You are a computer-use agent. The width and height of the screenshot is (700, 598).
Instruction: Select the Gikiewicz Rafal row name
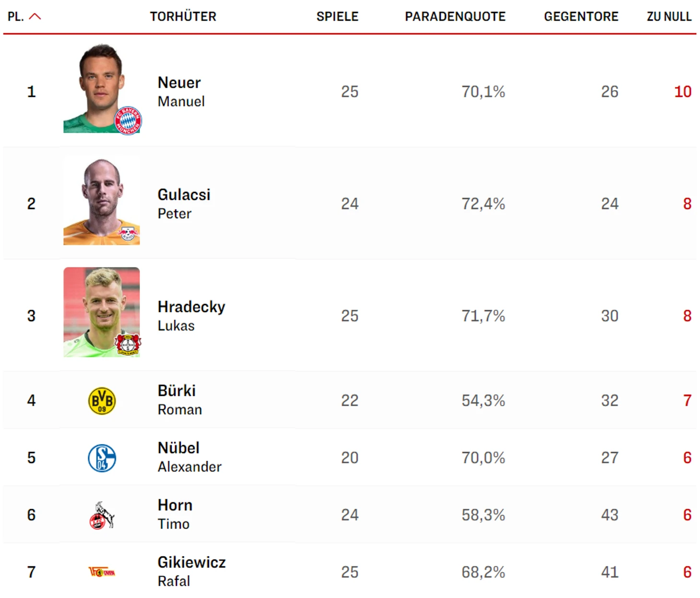click(191, 571)
